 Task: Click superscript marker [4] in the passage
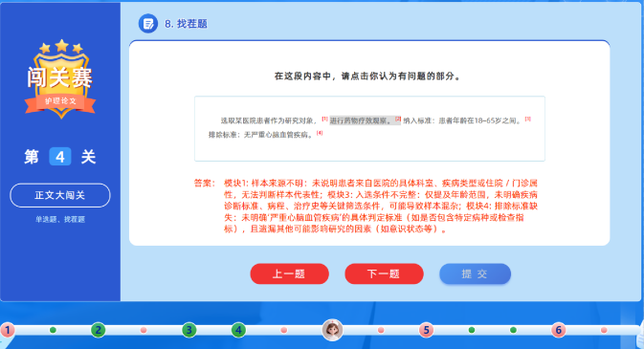tap(320, 133)
